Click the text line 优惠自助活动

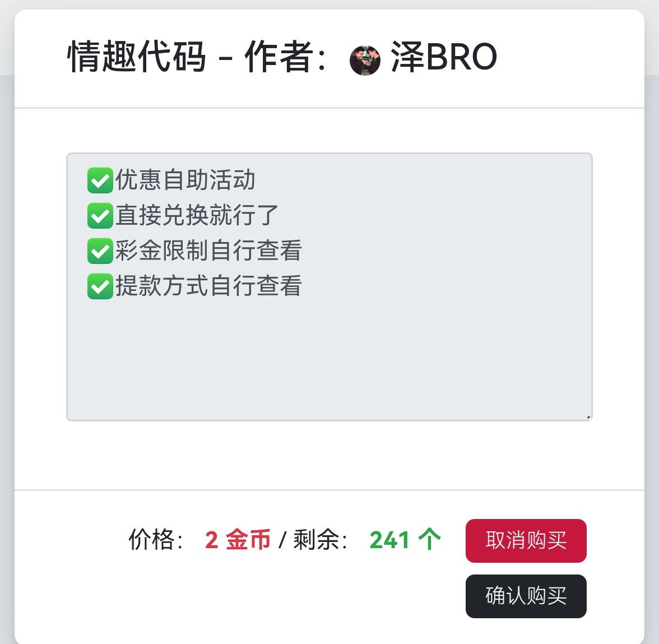185,180
